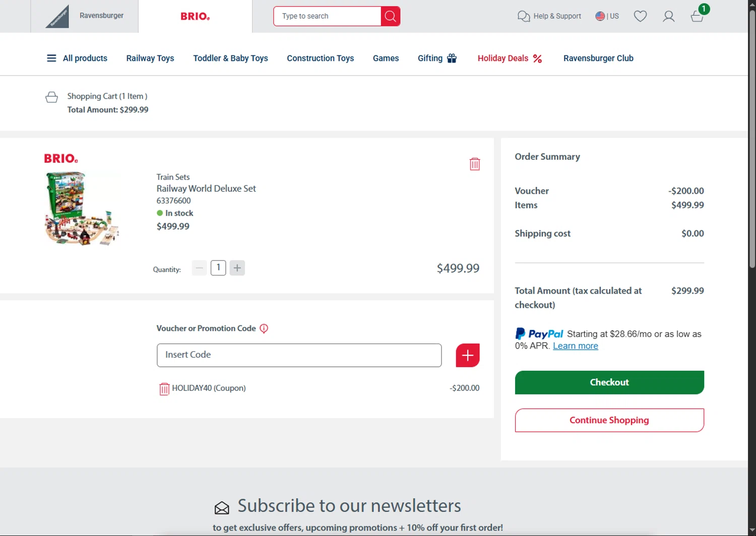Click the newsletter envelope icon
756x536 pixels.
[222, 508]
